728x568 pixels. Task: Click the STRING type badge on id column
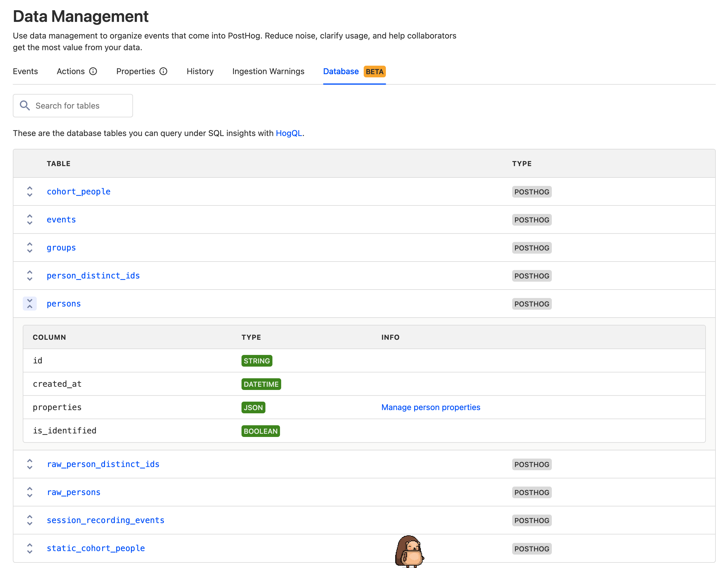(x=256, y=360)
